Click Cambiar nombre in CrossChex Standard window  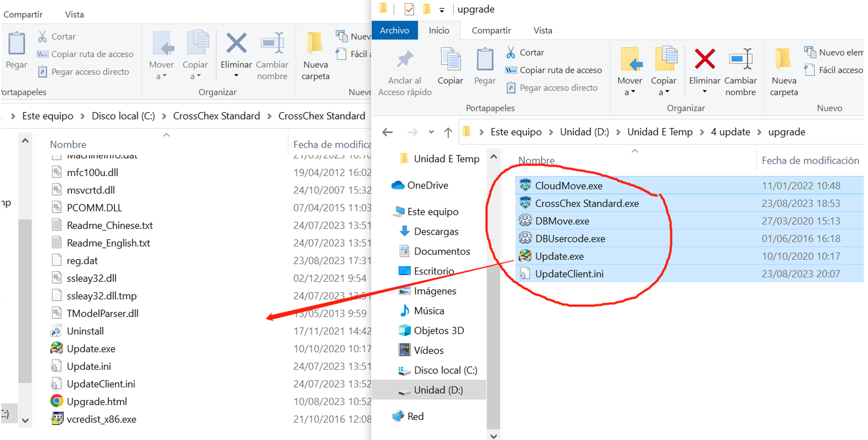272,55
